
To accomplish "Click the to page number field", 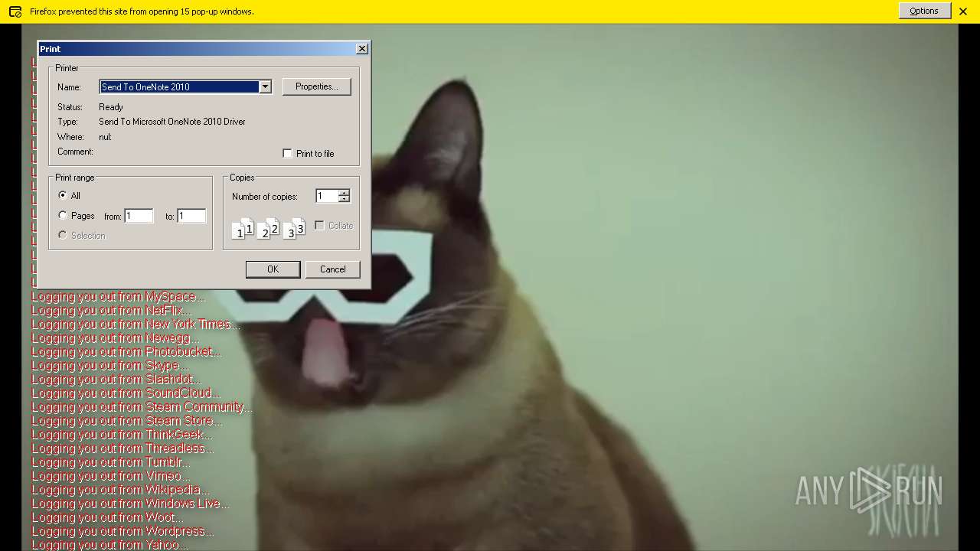I will coord(191,217).
